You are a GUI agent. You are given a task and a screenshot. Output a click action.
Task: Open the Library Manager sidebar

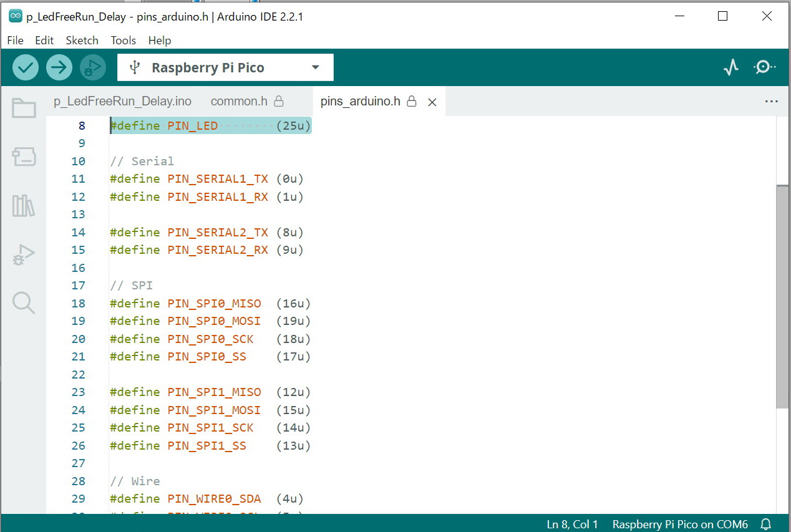(24, 205)
